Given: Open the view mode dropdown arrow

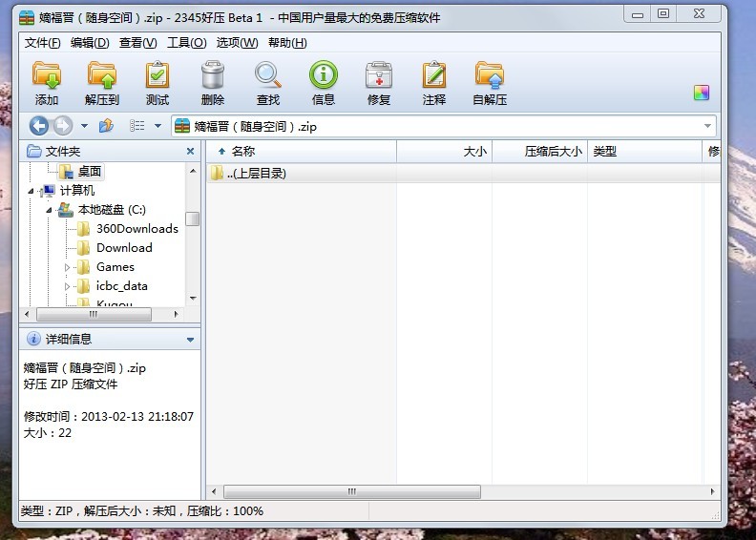Looking at the screenshot, I should coord(157,126).
